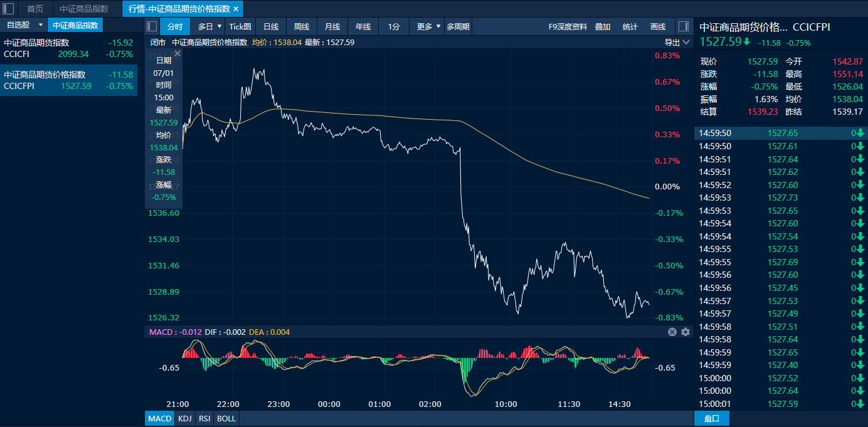Expand the 多日 dropdown arrow
Viewport: 868px width, 427px height.
pyautogui.click(x=220, y=26)
